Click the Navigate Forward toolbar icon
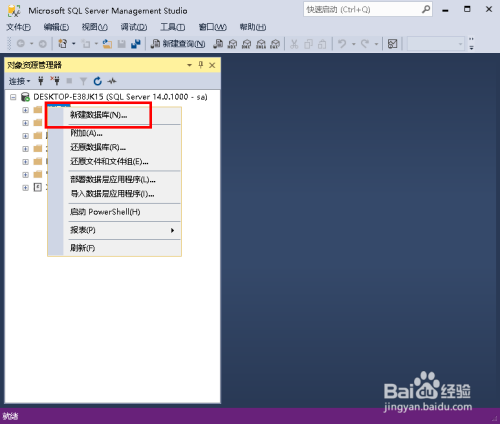500x424 pixels. click(x=42, y=44)
